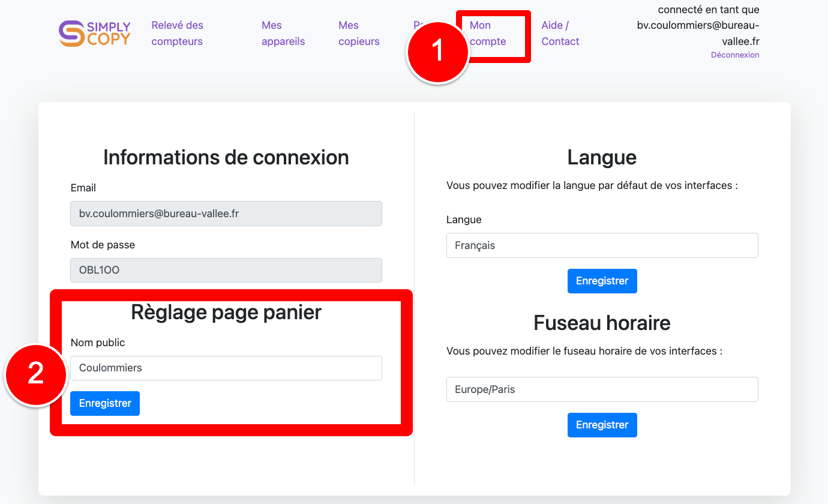Expand the Europe/Paris time zone selector
828x504 pixels.
(x=602, y=389)
